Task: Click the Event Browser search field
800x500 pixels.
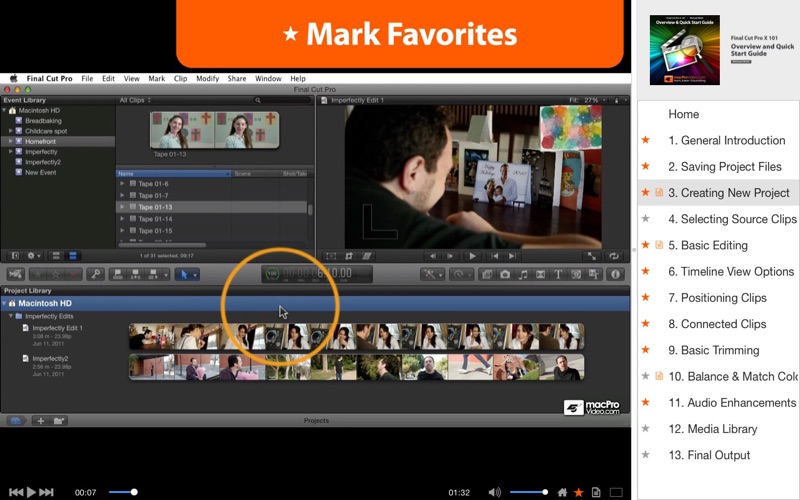Action: pos(282,100)
